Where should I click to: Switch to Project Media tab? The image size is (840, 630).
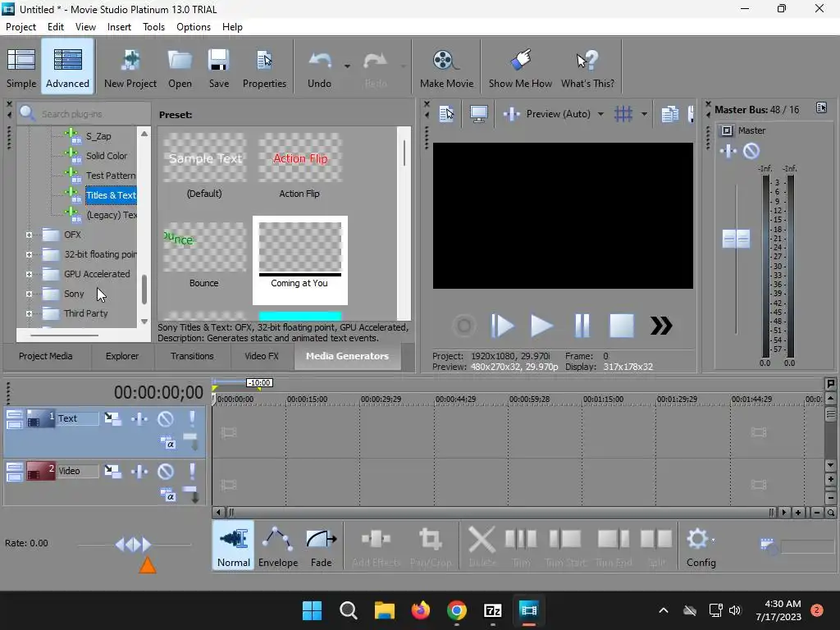pyautogui.click(x=46, y=356)
